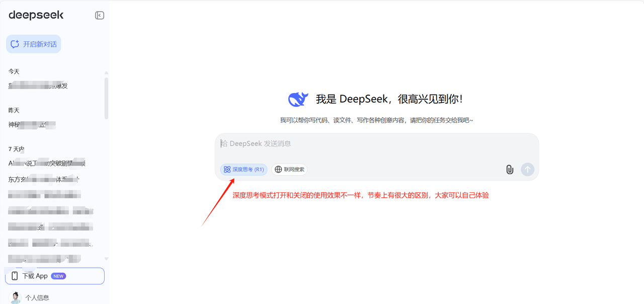The height and width of the screenshot is (304, 644).
Task: Open the chat containing 突破剧情
Action: 47,164
